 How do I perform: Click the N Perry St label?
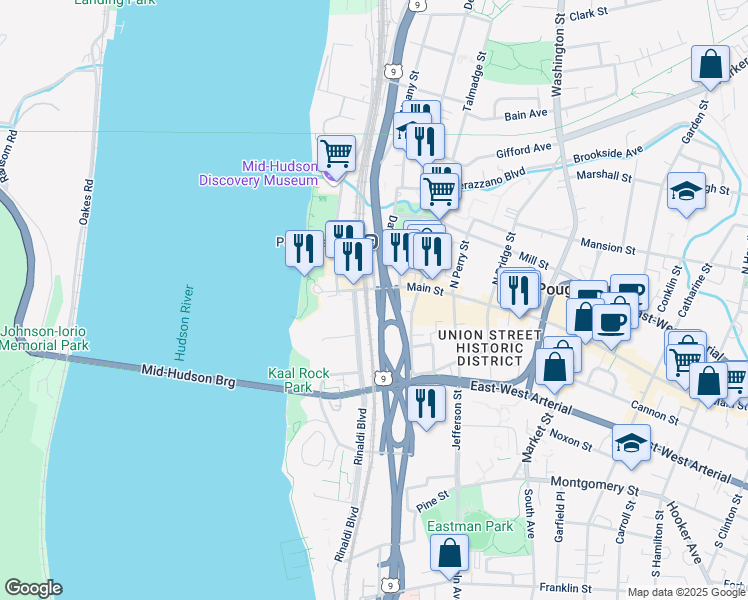tap(460, 264)
